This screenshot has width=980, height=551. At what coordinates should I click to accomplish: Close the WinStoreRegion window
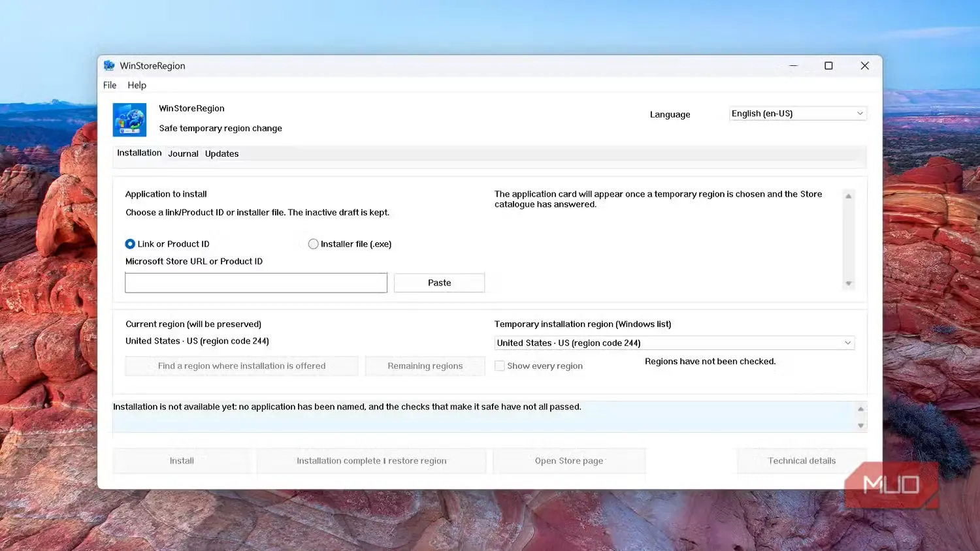(x=864, y=66)
